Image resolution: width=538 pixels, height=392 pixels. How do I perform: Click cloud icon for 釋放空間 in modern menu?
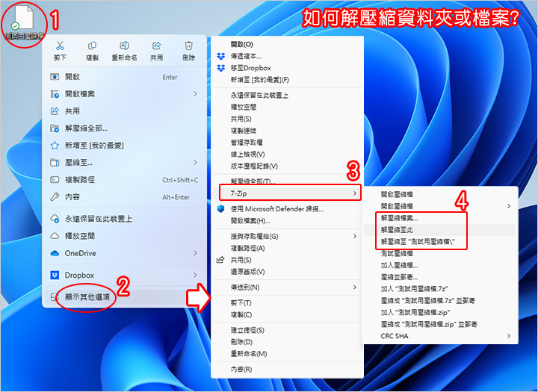coord(55,236)
